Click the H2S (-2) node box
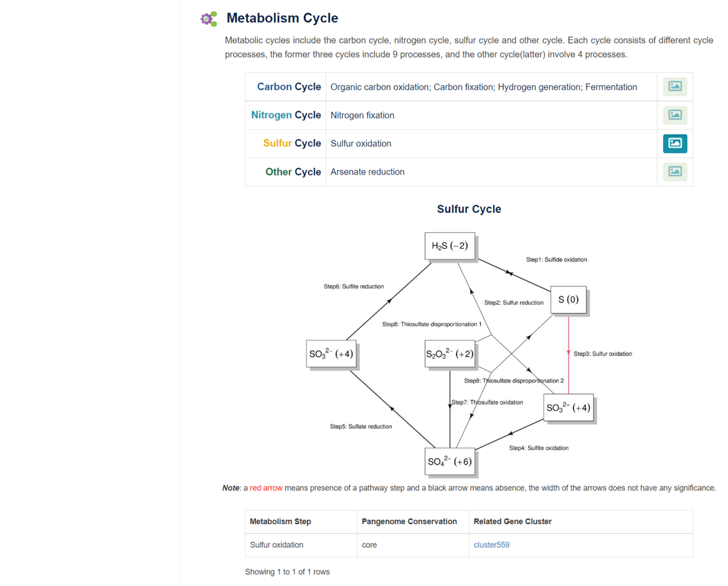The width and height of the screenshot is (728, 586). coord(449,246)
